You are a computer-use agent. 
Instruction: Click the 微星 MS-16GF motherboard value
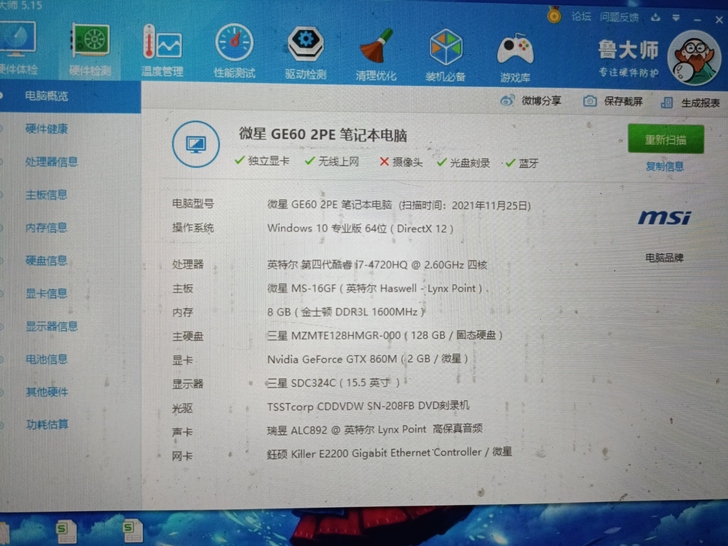click(375, 288)
